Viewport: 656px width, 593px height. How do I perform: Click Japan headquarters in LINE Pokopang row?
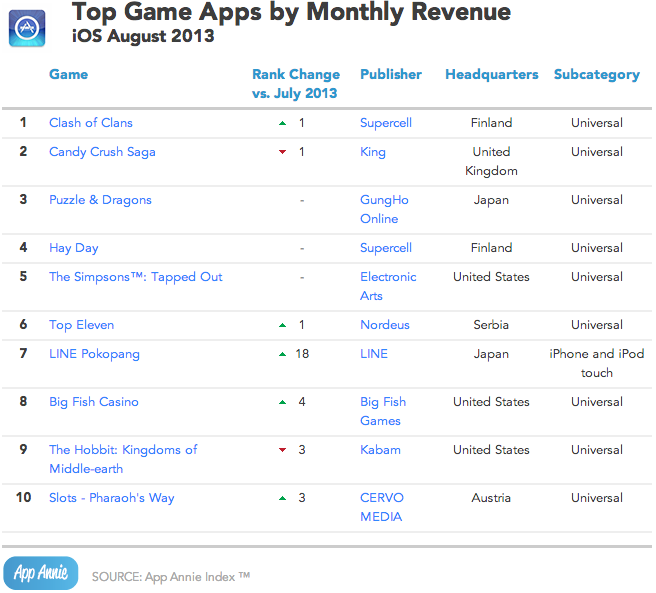[491, 354]
